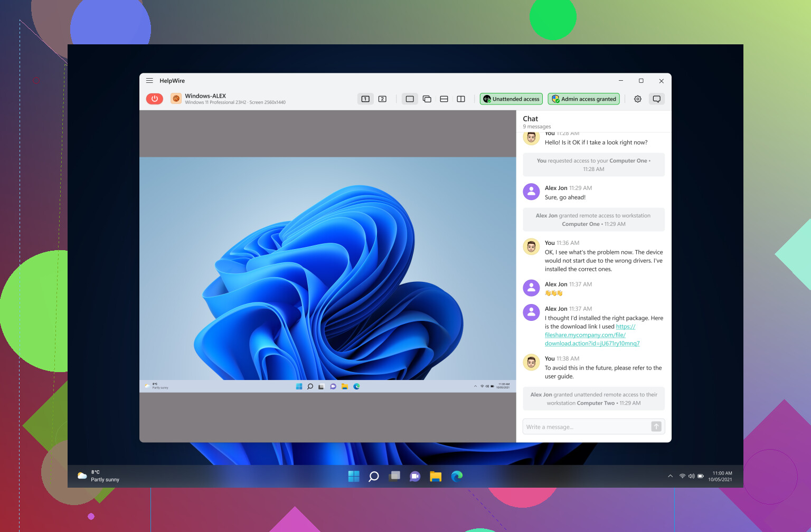Viewport: 811px width, 532px height.
Task: Click the clapping emoji message from Alex Jon
Action: click(553, 293)
